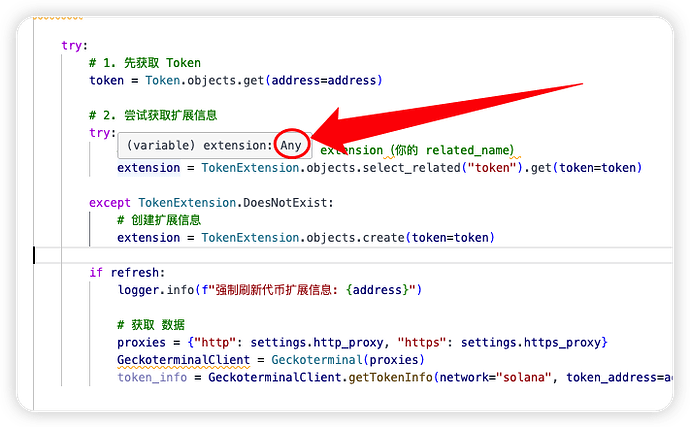The image size is (690, 427).
Task: Click the string "token" in select_related
Action: pos(492,168)
